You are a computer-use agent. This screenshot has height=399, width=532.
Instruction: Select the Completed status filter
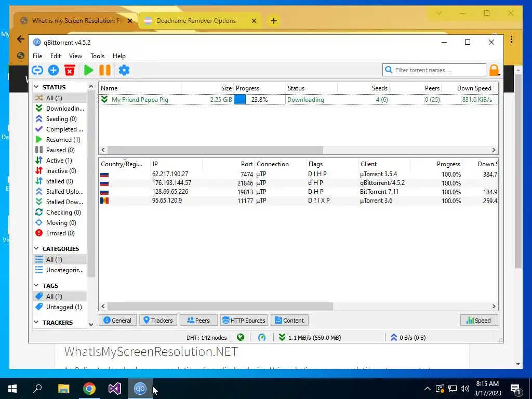click(x=60, y=129)
